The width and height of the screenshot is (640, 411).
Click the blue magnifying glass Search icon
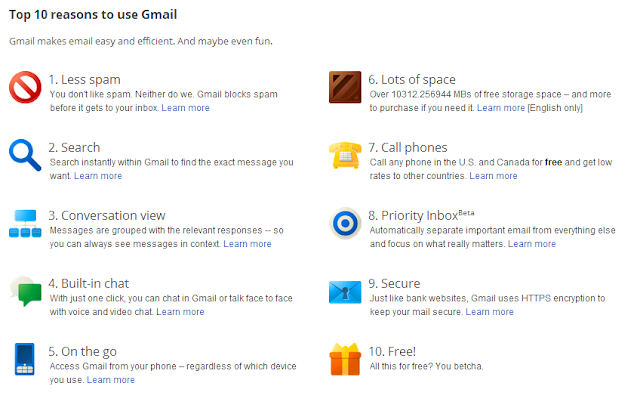coord(25,155)
